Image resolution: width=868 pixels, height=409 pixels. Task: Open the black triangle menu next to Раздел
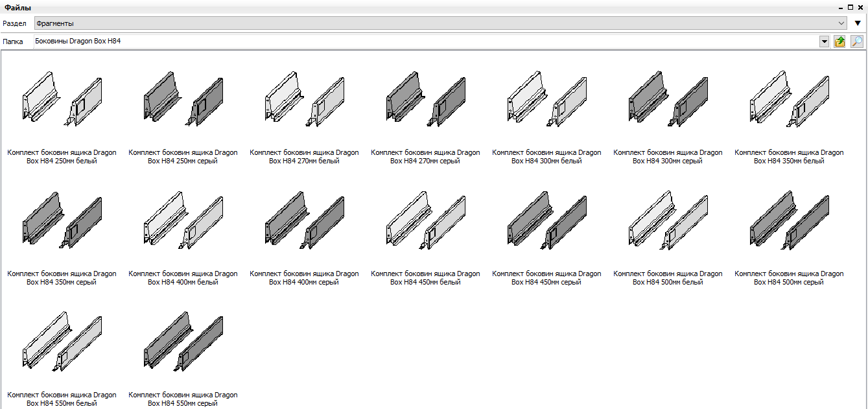(858, 23)
